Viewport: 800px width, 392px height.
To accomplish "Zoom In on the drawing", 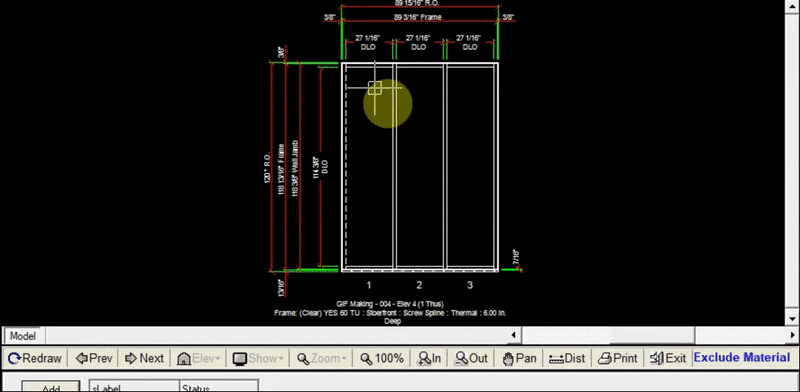I will [x=429, y=358].
